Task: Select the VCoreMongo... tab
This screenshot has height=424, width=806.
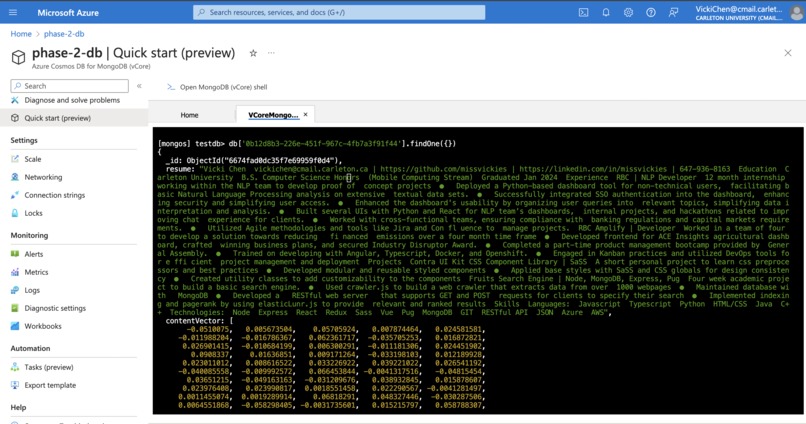Action: point(273,115)
